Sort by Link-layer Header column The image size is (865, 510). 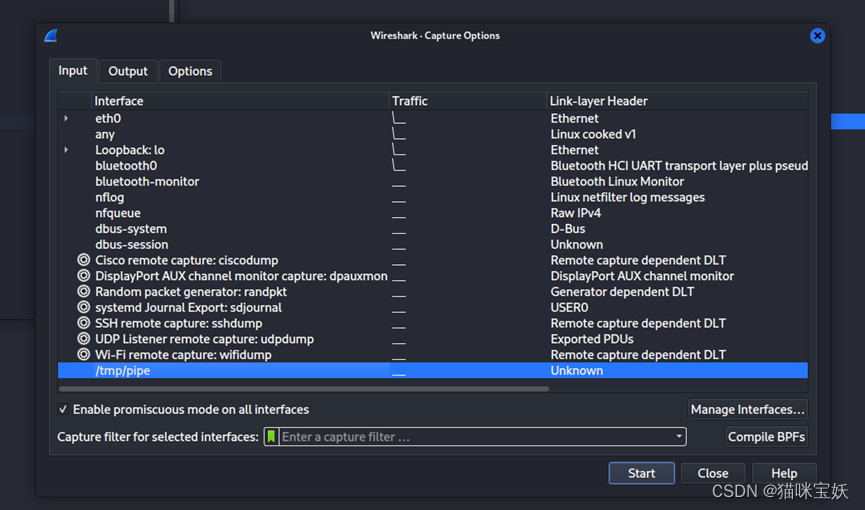tap(677, 101)
